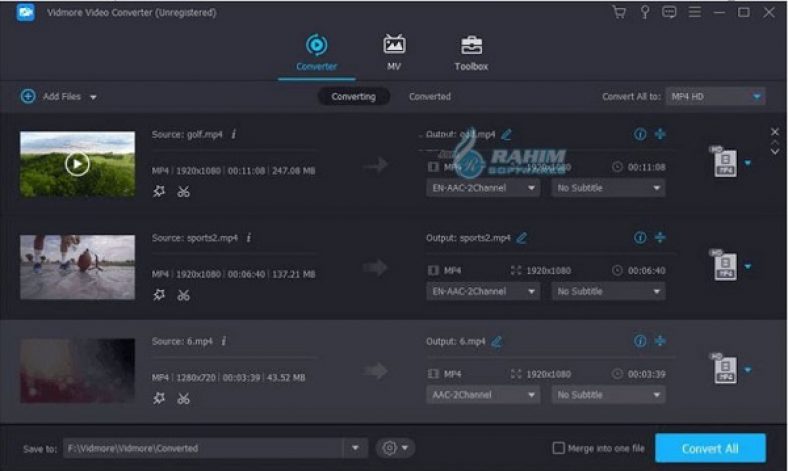Click the compress/split icon for sports2.mp4 output
This screenshot has height=471, width=788.
[x=660, y=237]
